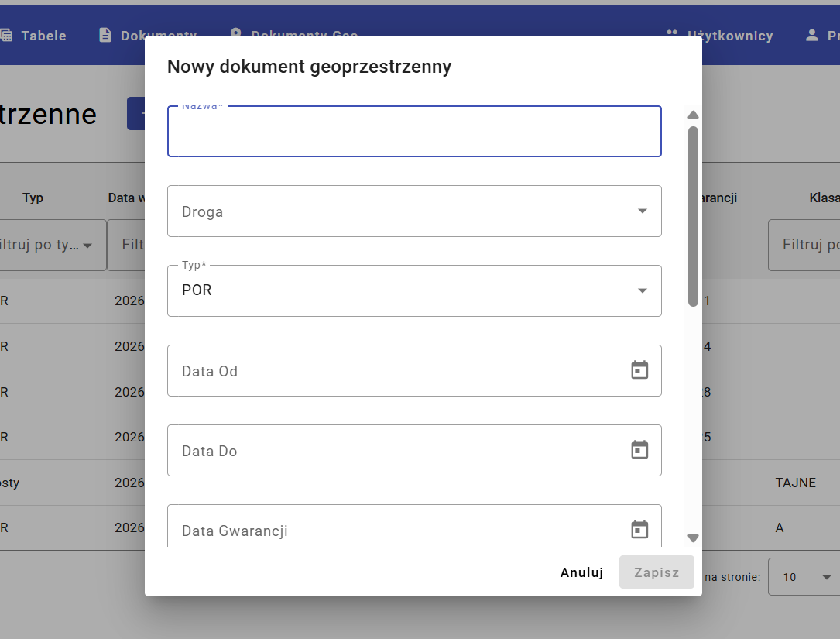Open the calendar picker for Data Od
Image resolution: width=840 pixels, height=639 pixels.
(x=639, y=370)
